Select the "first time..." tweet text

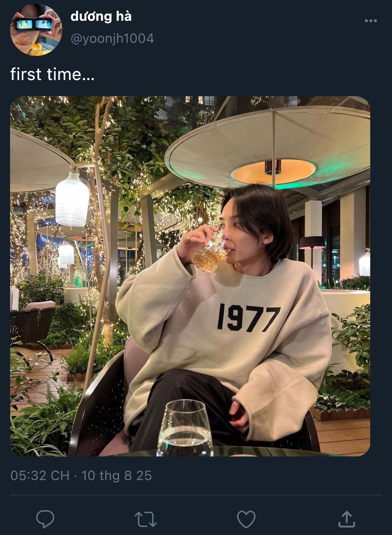tap(52, 74)
